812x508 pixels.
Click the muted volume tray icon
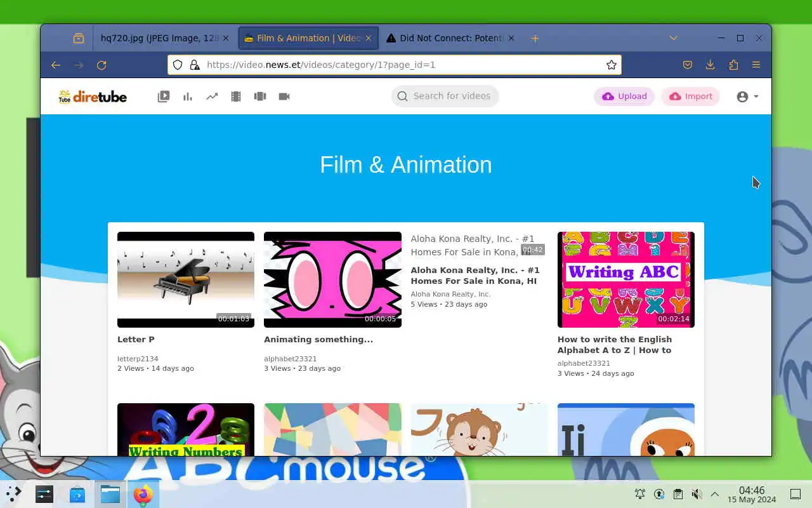[x=697, y=494]
